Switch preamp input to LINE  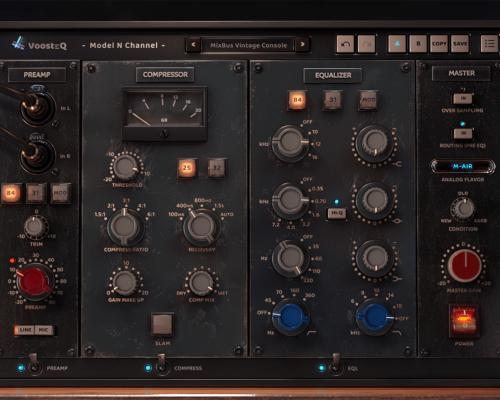[x=25, y=330]
